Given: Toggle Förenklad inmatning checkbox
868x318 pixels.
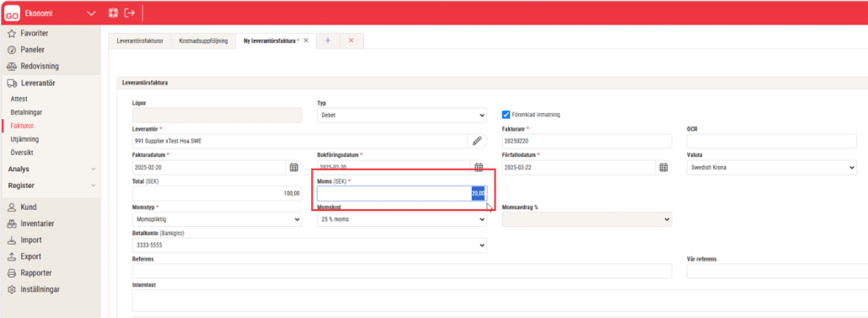Looking at the screenshot, I should pyautogui.click(x=506, y=115).
